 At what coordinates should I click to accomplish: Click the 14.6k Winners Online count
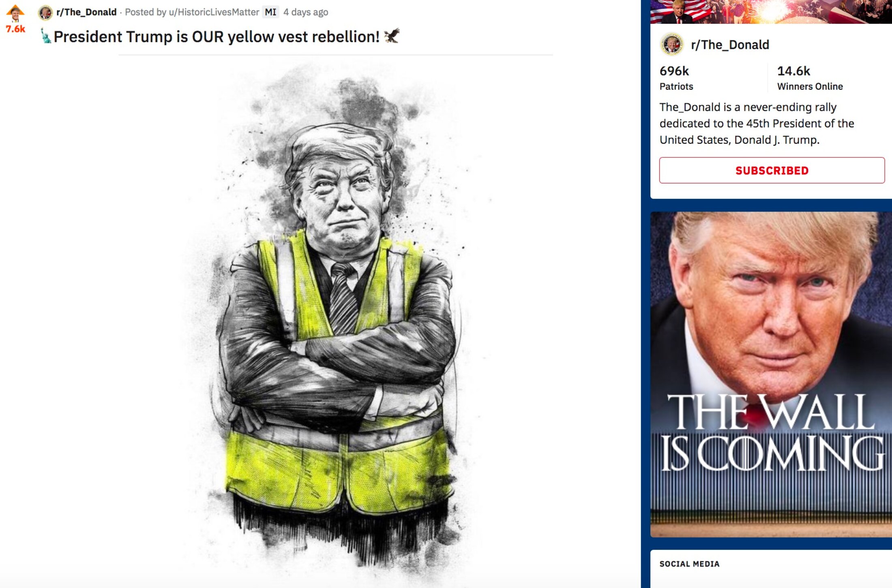pos(810,77)
